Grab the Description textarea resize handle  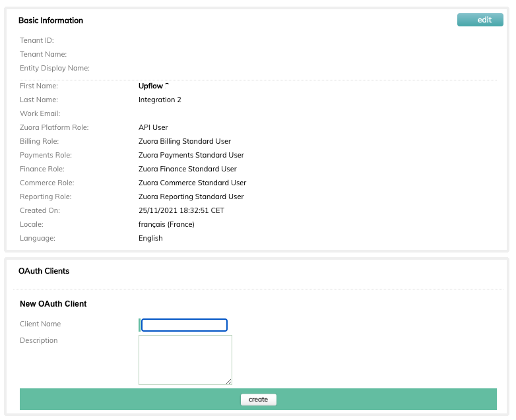(x=229, y=382)
